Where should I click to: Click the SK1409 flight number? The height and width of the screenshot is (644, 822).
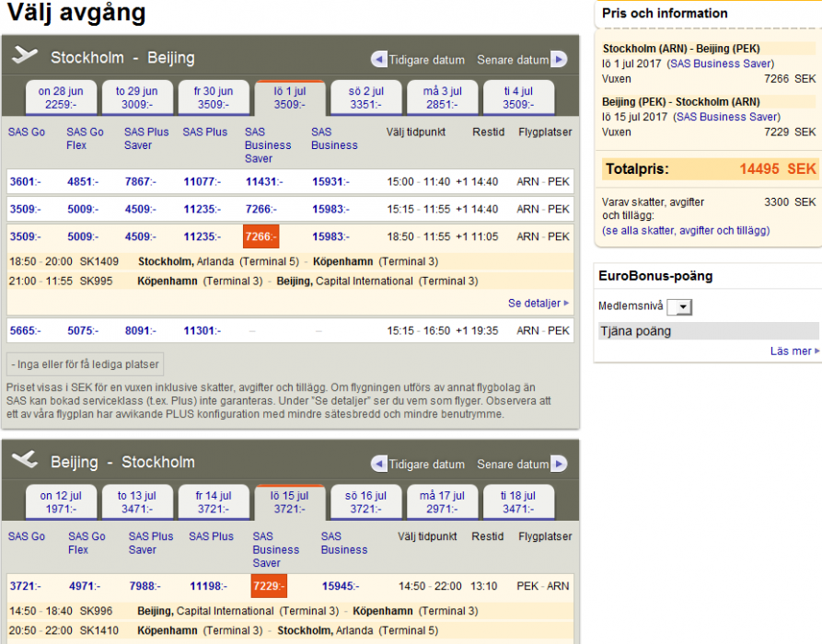(x=98, y=261)
